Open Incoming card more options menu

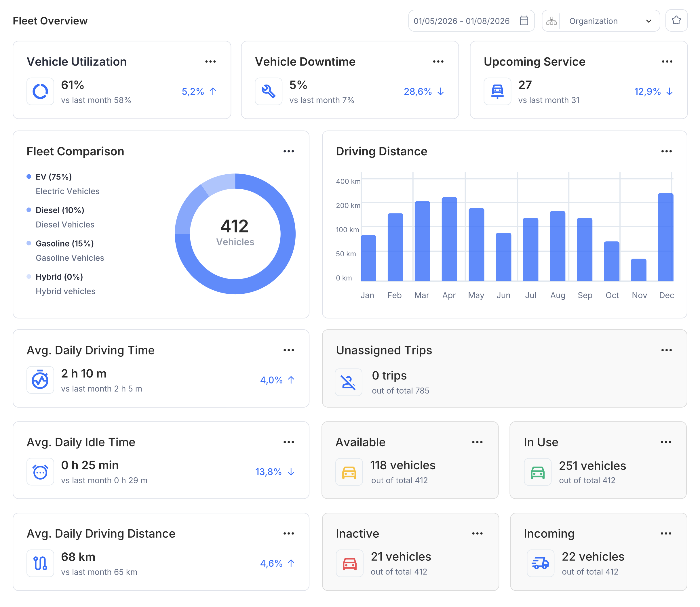[665, 533]
